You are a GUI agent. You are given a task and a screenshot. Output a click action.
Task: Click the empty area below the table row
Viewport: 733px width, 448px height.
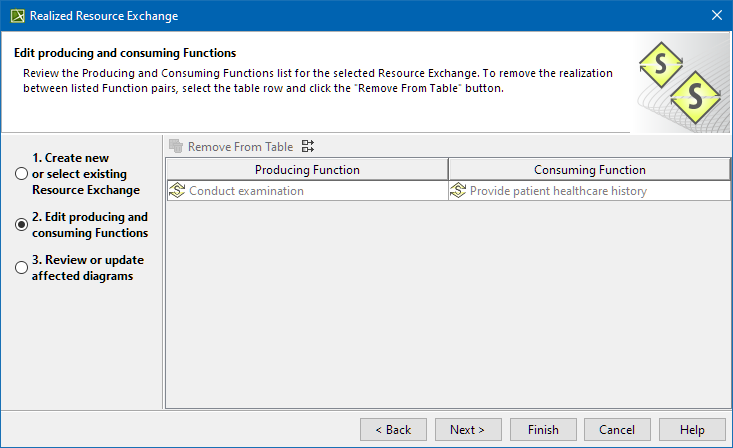tap(448, 300)
